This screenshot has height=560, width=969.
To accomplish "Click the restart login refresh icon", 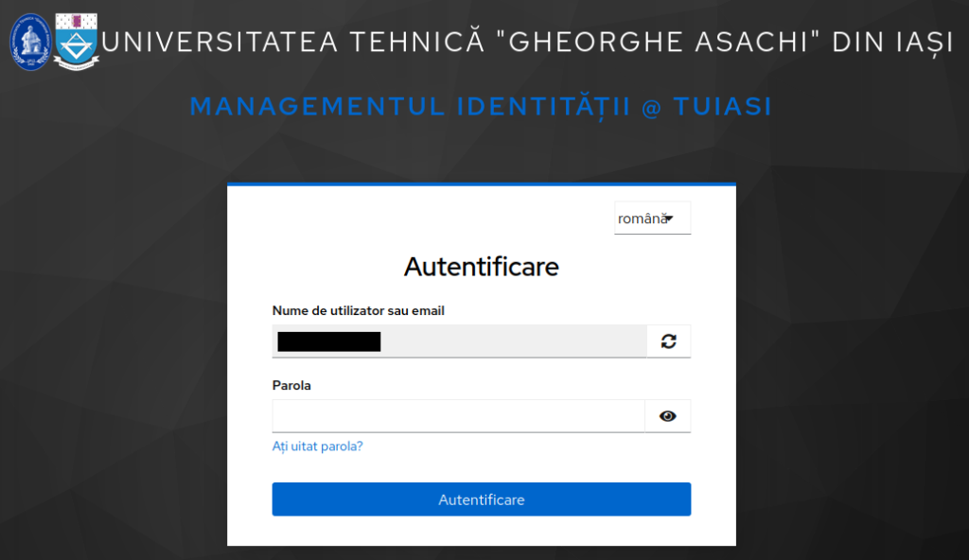I will pos(669,341).
